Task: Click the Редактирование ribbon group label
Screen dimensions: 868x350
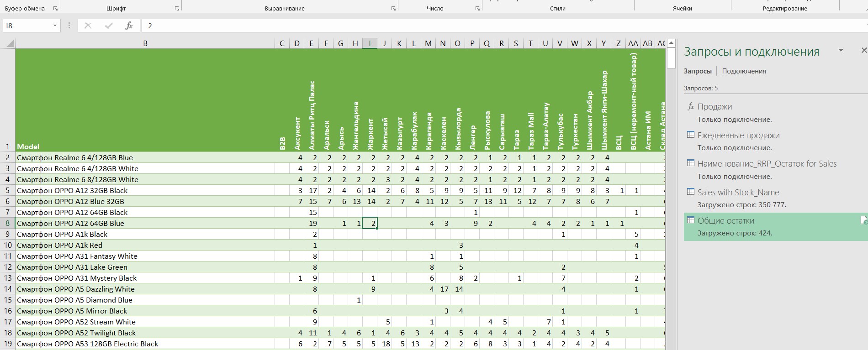Action: coord(785,8)
